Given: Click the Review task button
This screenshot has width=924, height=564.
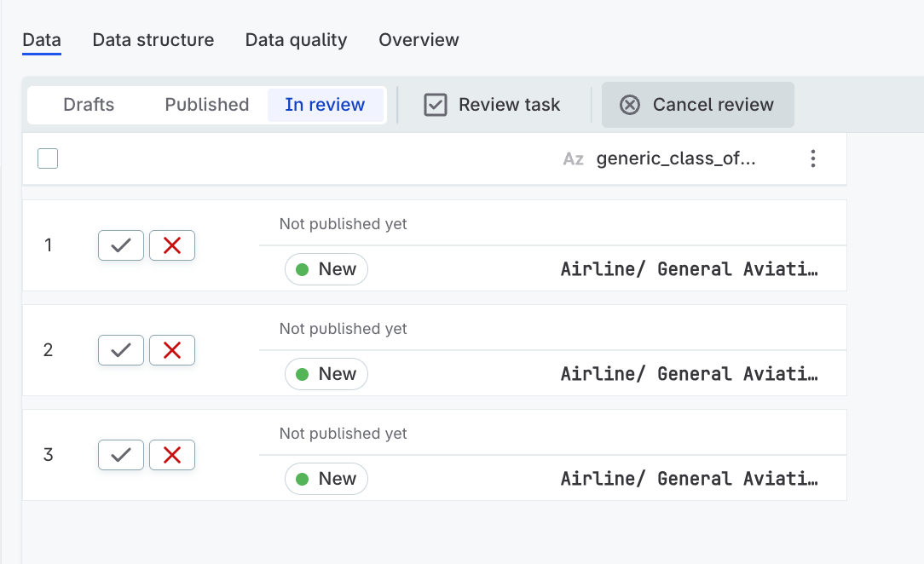Looking at the screenshot, I should coord(492,104).
